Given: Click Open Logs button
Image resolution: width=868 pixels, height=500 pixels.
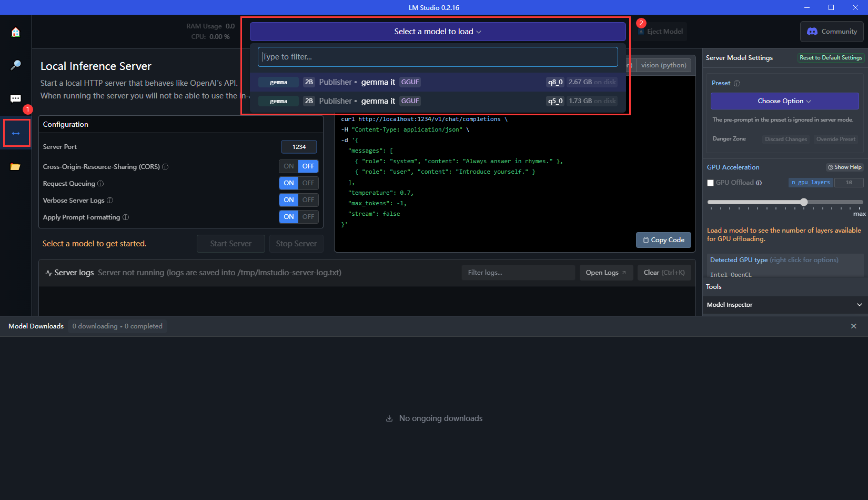Looking at the screenshot, I should 606,273.
